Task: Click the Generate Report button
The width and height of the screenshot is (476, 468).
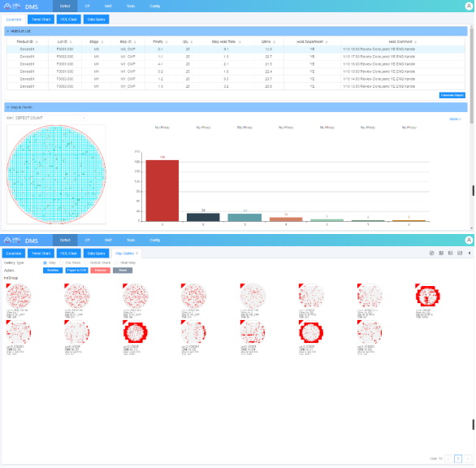Action: click(x=452, y=95)
